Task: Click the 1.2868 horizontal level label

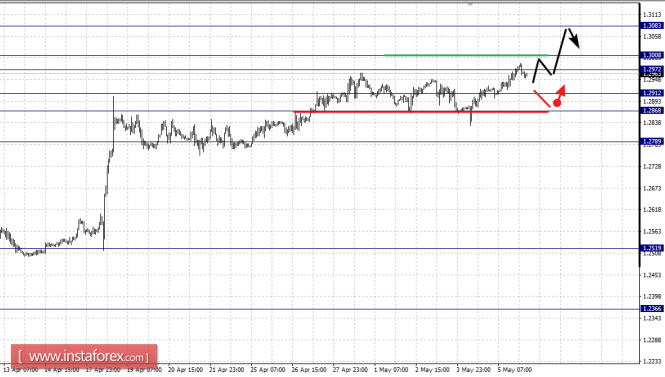Action: click(x=652, y=111)
